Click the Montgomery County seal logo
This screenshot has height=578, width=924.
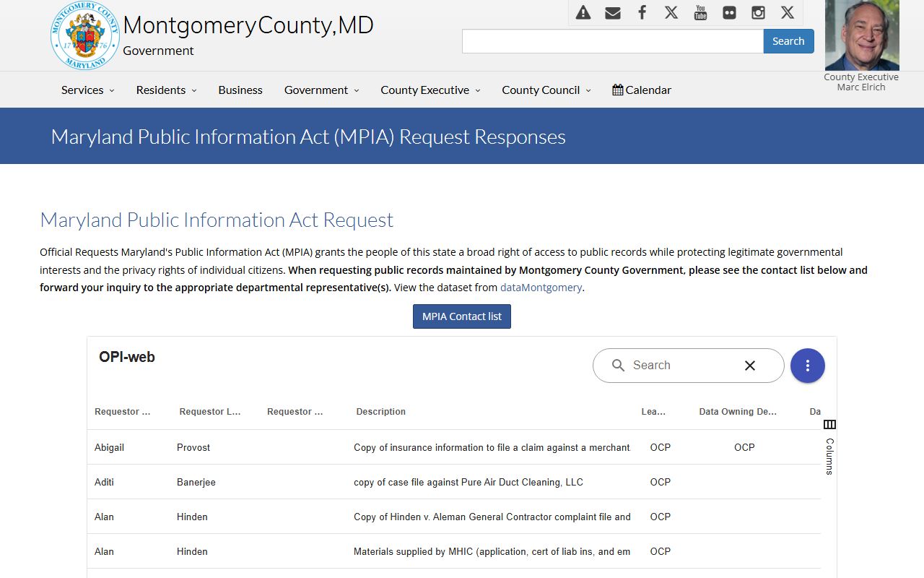pyautogui.click(x=85, y=36)
